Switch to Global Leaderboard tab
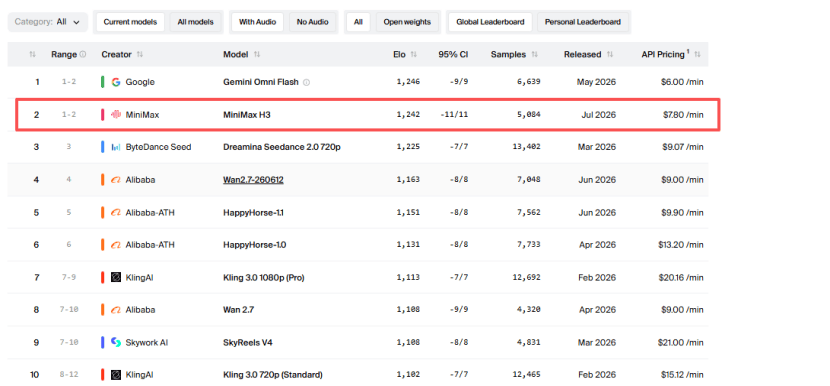The image size is (830, 386). click(490, 22)
